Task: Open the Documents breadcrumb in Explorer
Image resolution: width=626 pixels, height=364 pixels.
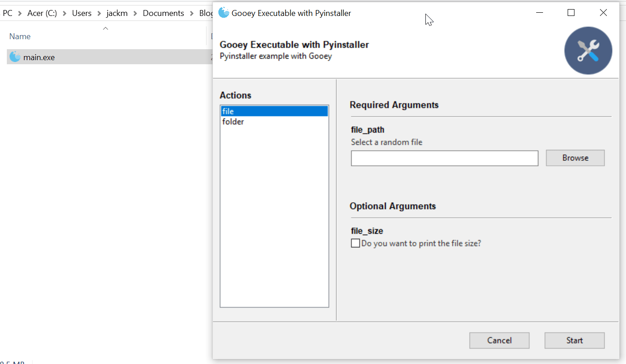Action: pos(163,13)
